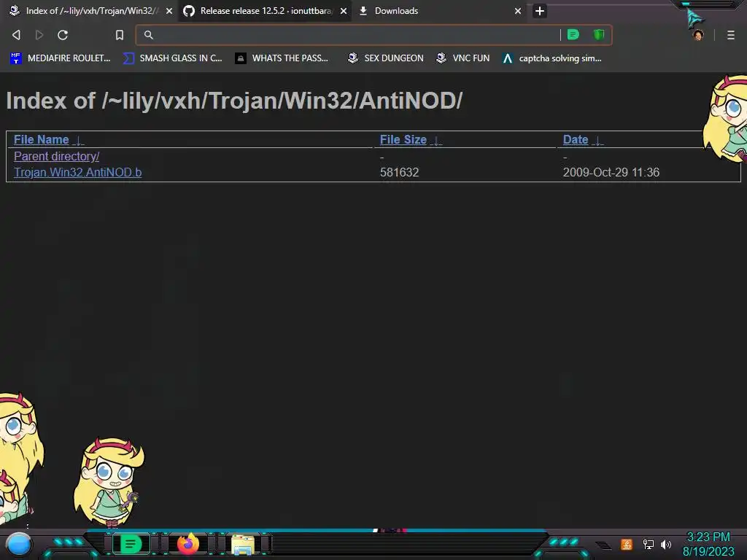This screenshot has height=560, width=747.
Task: Select the file size value 581632
Action: pyautogui.click(x=399, y=172)
